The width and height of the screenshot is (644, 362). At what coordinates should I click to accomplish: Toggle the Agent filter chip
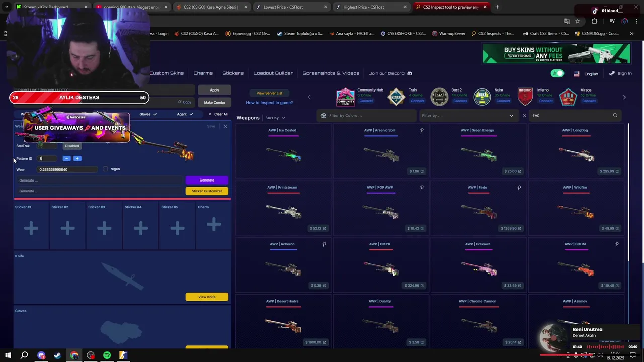[x=185, y=114]
